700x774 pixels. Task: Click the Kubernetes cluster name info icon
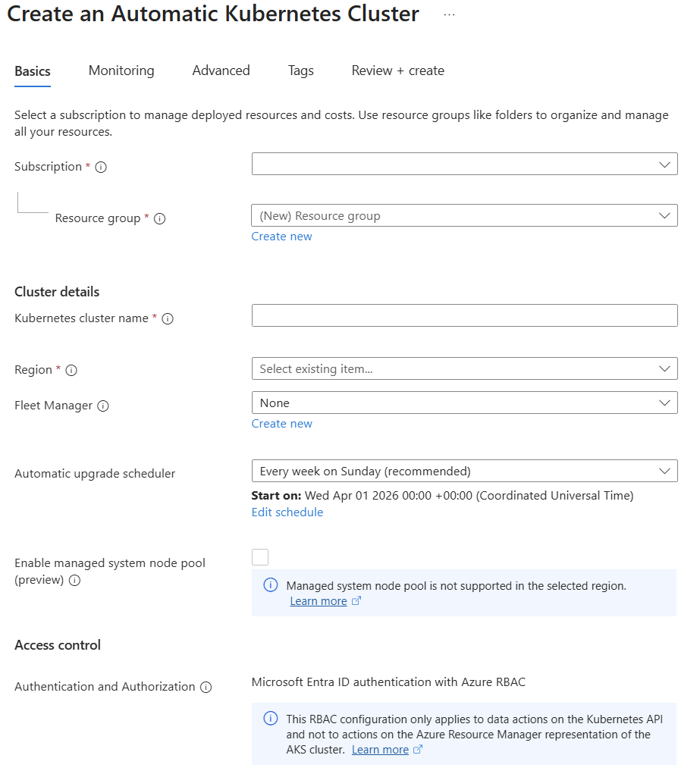click(167, 318)
